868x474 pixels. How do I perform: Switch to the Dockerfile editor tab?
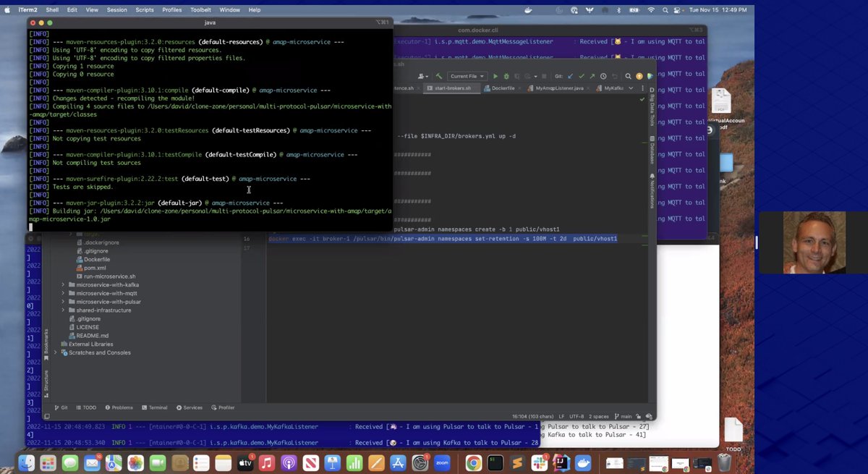pyautogui.click(x=503, y=88)
